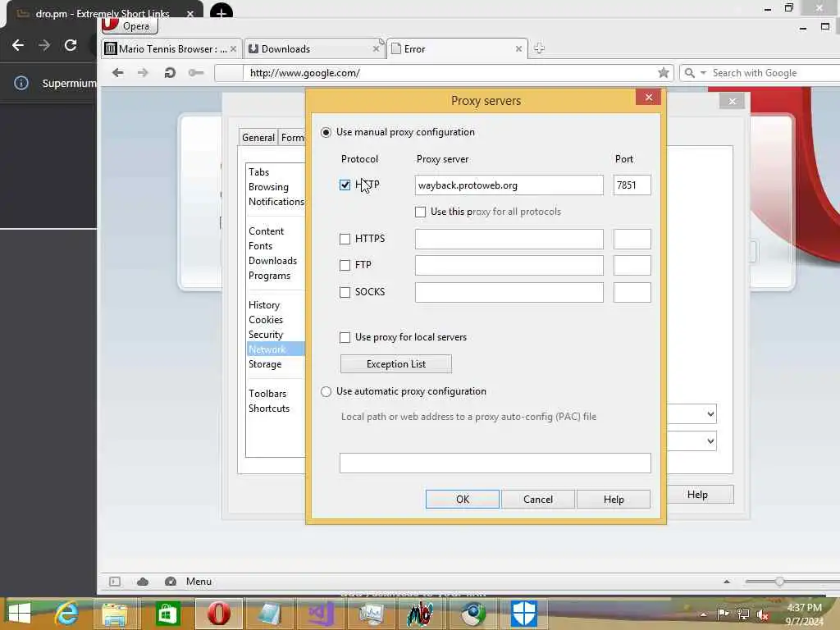Click Supermium site info icon

[21, 83]
